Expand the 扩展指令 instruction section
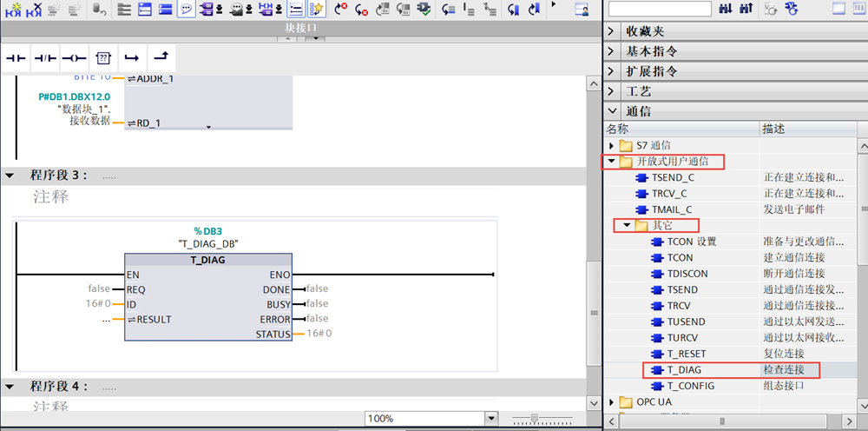Viewport: 868px width, 431px height. coord(612,71)
